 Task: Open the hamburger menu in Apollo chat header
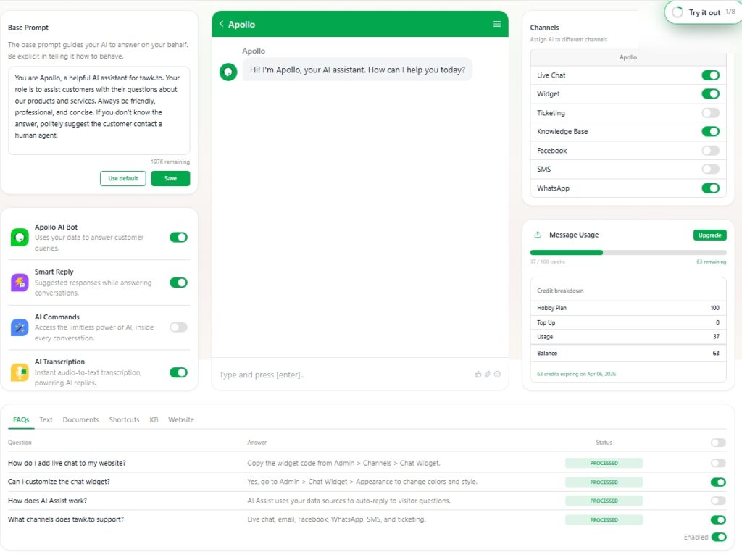[497, 24]
